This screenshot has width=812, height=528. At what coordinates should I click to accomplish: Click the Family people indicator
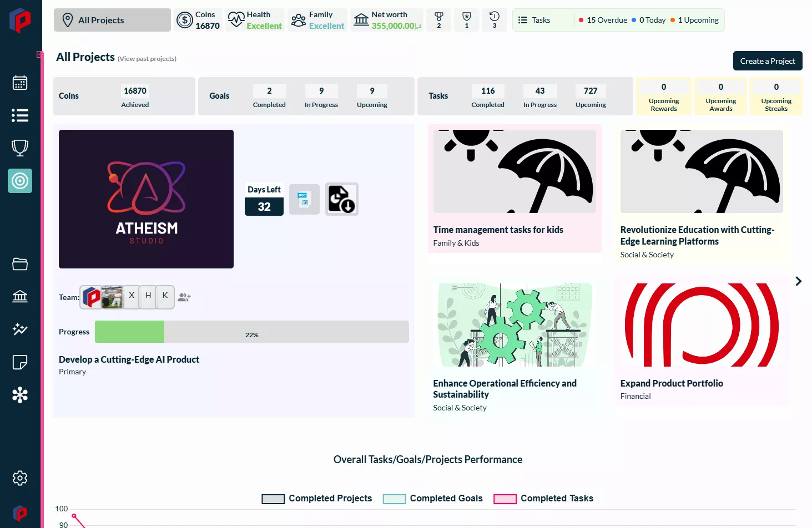pyautogui.click(x=317, y=20)
